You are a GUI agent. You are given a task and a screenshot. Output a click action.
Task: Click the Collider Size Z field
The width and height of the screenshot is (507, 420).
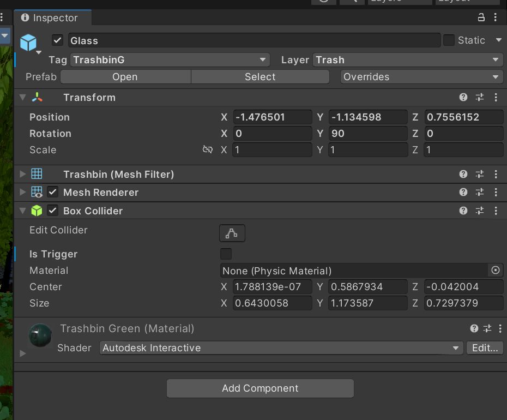point(464,303)
